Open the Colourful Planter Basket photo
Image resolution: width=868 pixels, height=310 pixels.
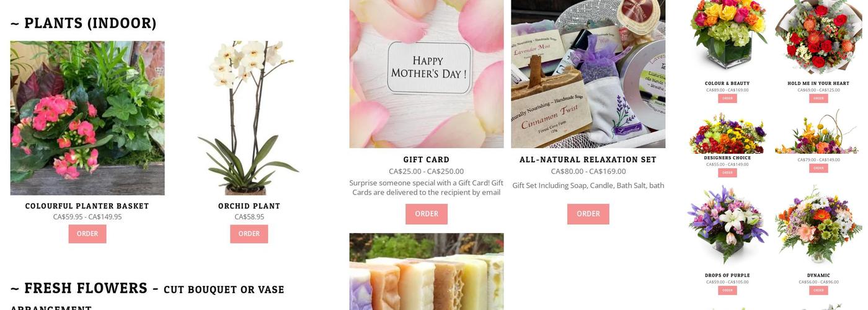point(87,118)
